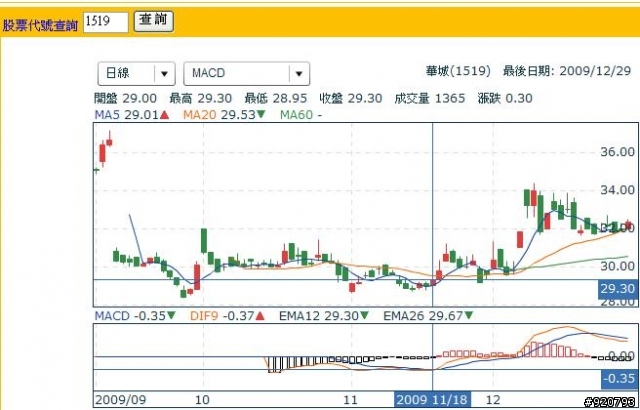Screen dimensions: 640x410
Task: Click the MA60 legend entry
Action: click(301, 115)
